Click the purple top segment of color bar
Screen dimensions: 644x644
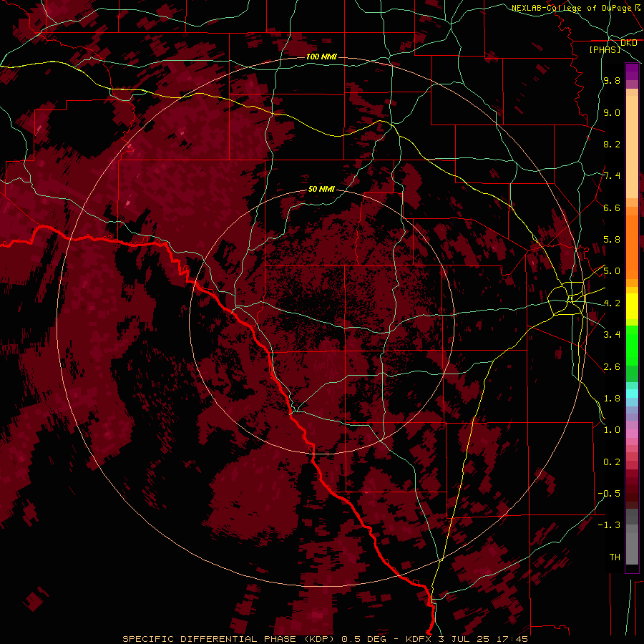pyautogui.click(x=632, y=72)
